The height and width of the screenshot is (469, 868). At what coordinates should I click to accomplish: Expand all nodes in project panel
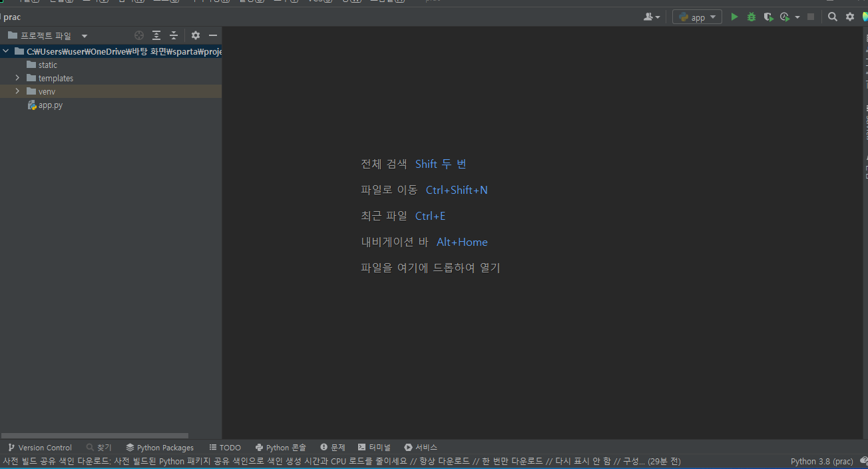tap(156, 35)
